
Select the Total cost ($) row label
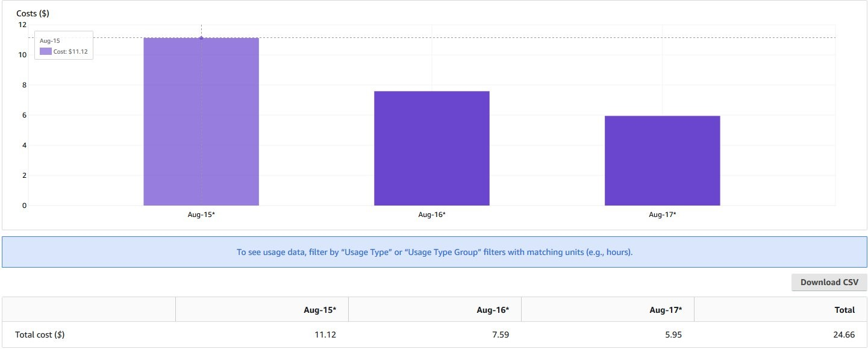pyautogui.click(x=40, y=335)
